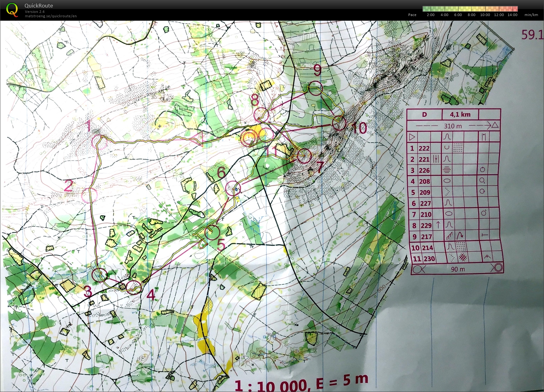
Task: Open the matstroeng.se/quickroute/en link
Action: pyautogui.click(x=51, y=16)
